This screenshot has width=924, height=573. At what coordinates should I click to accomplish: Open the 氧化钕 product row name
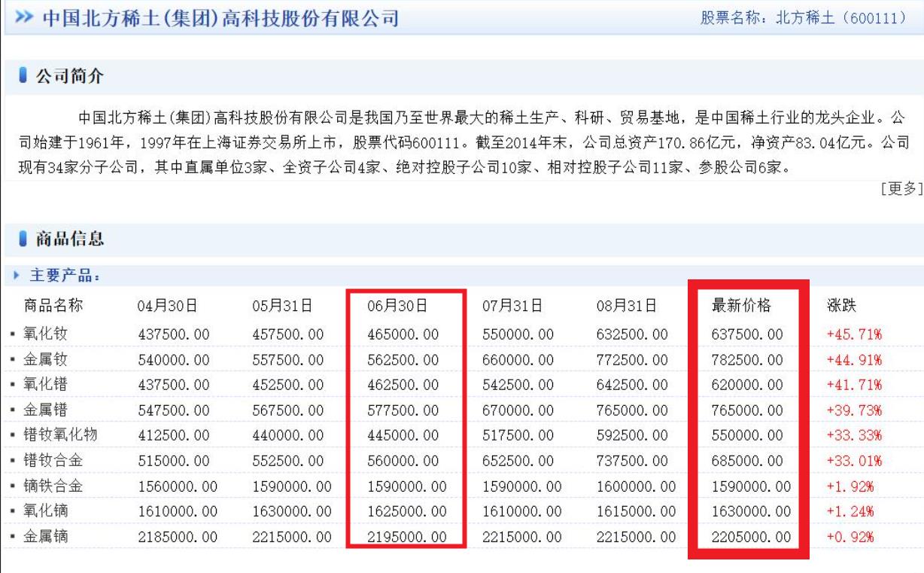46,334
